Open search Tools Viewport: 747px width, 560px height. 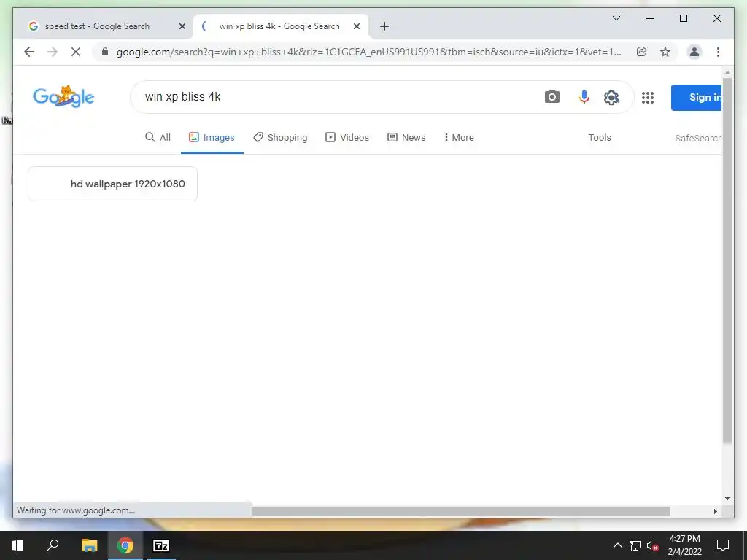(600, 137)
